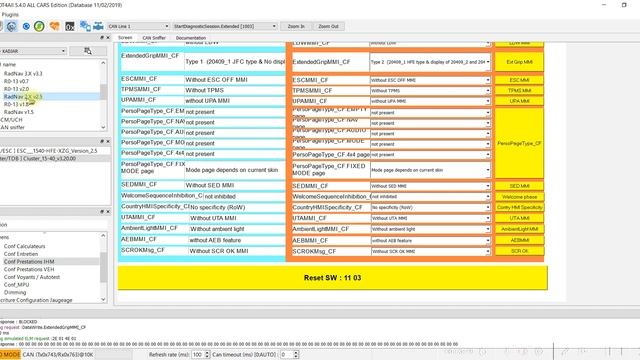Open the Dimming screen
Image resolution: width=640 pixels, height=360 pixels.
click(x=15, y=292)
